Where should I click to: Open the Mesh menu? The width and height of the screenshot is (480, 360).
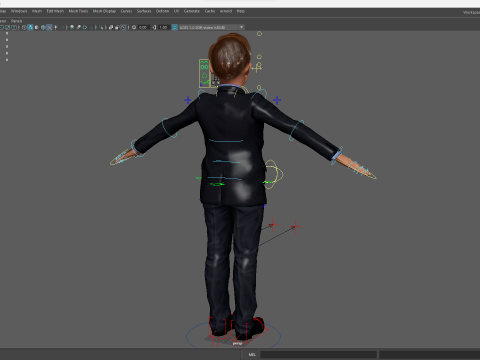coord(37,11)
